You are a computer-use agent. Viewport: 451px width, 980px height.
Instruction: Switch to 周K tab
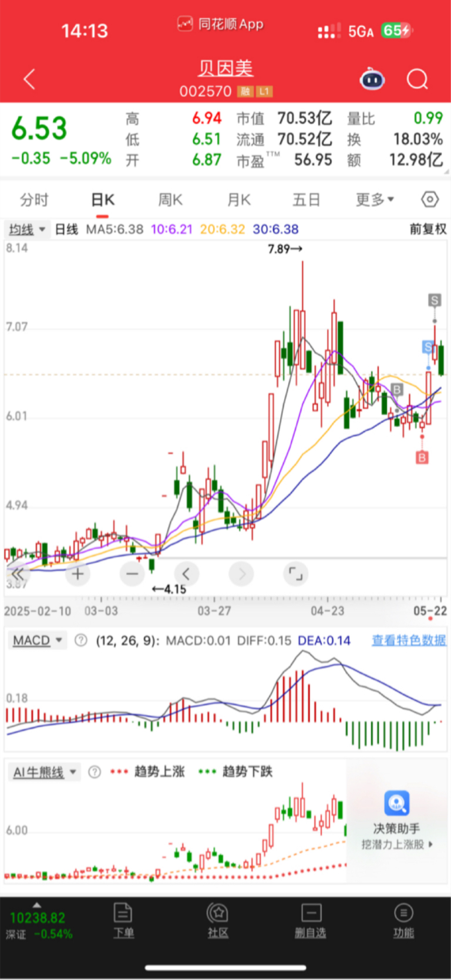tap(170, 200)
